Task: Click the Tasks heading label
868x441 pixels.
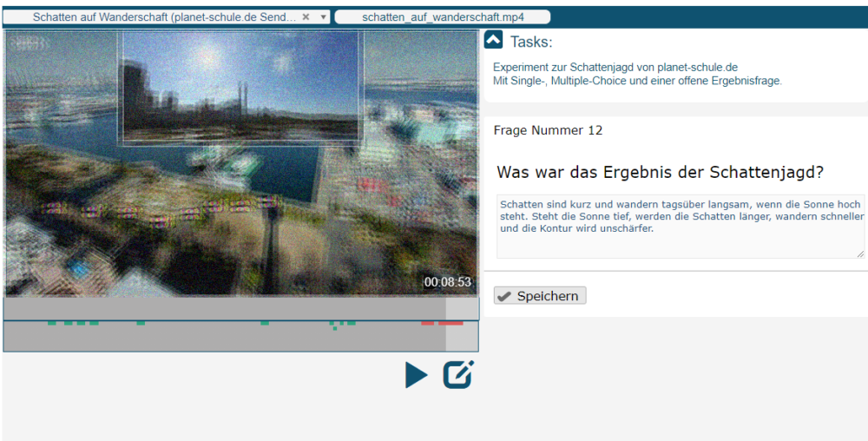Action: pyautogui.click(x=531, y=42)
